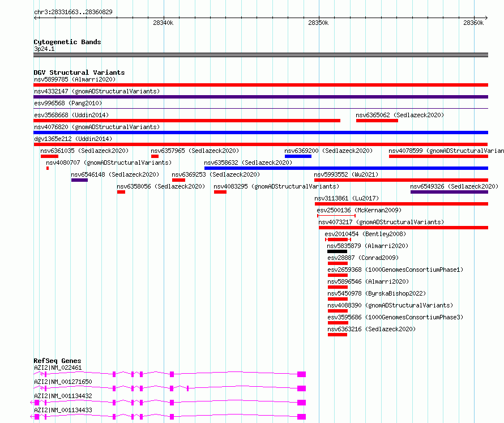Click nsv5450978 (ByrskaBishop2022) label
The image size is (504, 423).
tap(377, 293)
